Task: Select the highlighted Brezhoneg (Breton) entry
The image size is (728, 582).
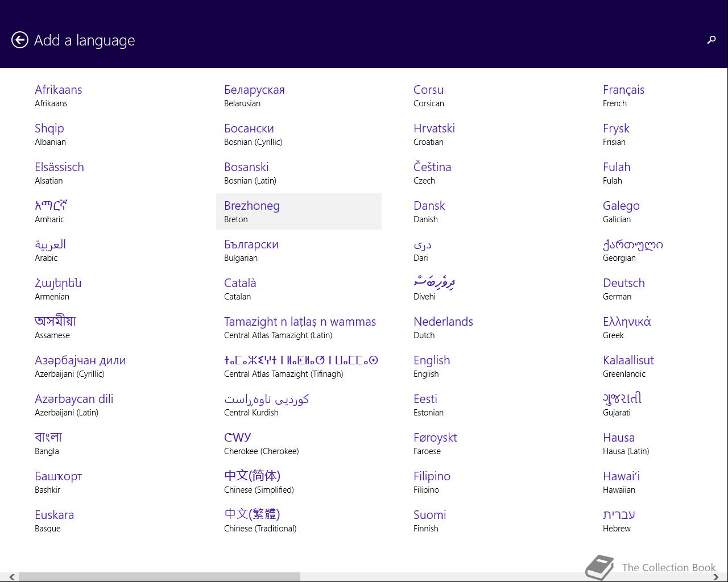Action: pos(299,211)
